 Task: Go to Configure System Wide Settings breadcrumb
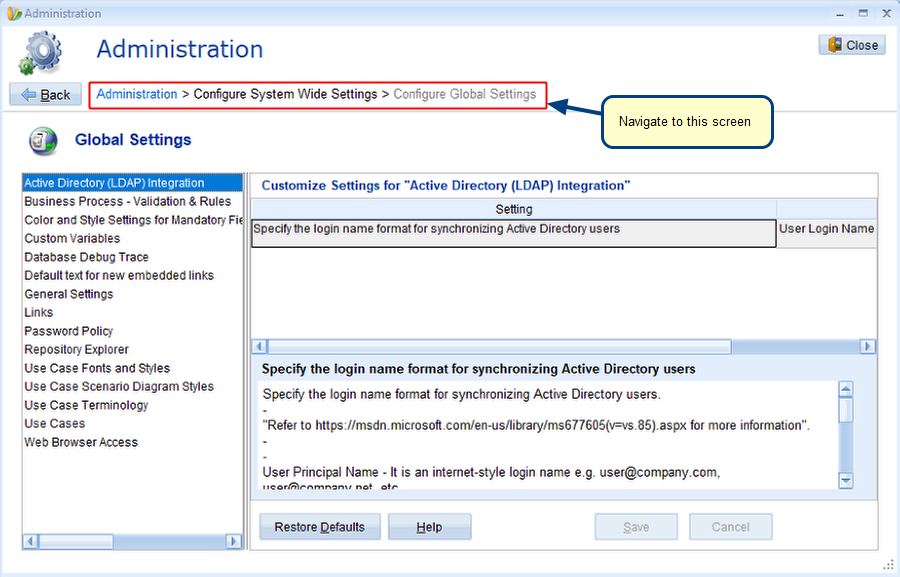pos(285,94)
